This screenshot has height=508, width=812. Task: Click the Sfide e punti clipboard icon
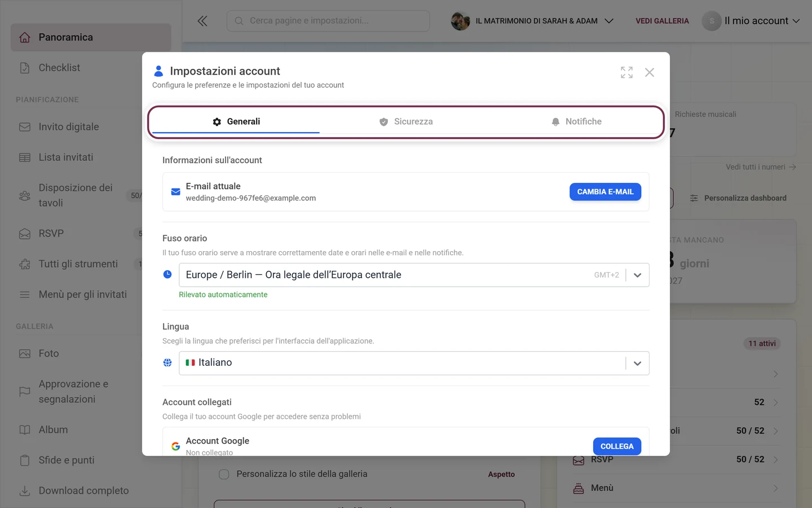(25, 461)
